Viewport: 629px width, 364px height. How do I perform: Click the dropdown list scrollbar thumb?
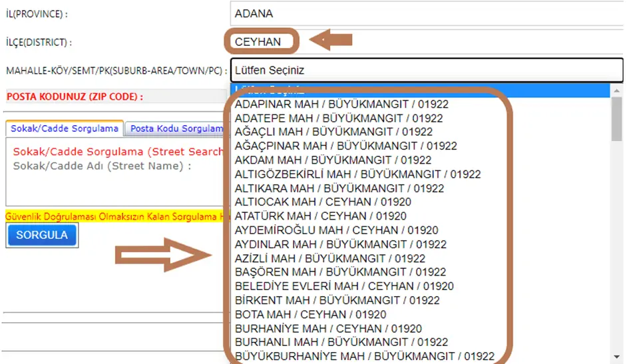tap(616, 120)
